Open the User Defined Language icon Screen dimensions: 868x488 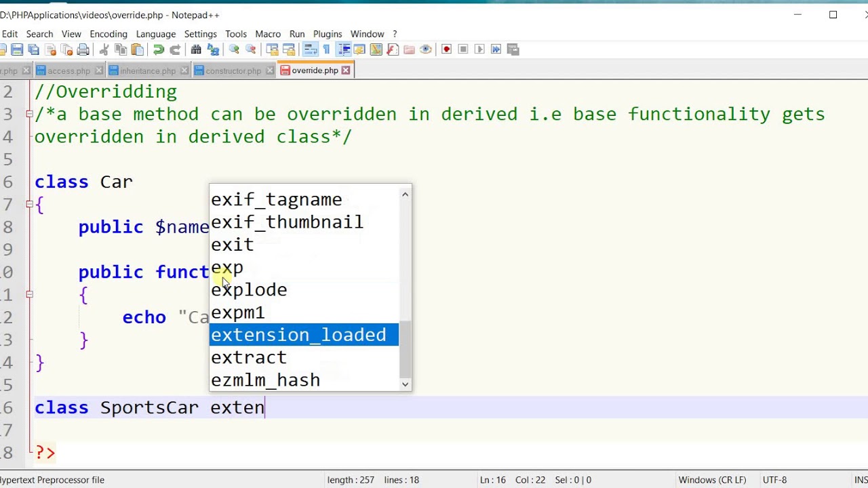[359, 49]
